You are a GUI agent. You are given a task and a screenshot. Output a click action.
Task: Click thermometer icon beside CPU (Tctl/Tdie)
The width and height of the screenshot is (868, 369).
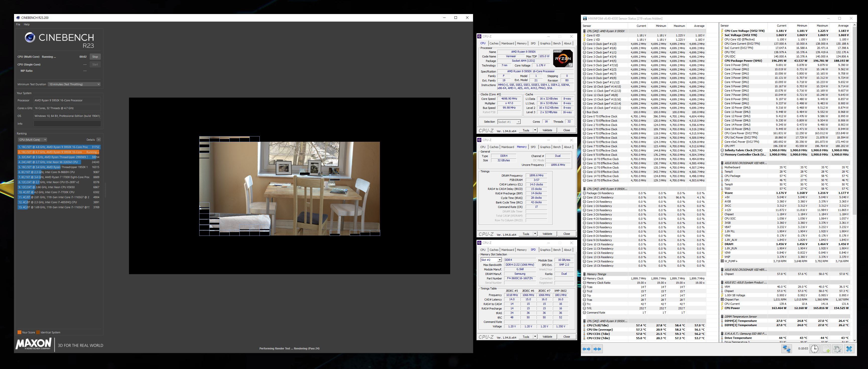click(x=585, y=325)
